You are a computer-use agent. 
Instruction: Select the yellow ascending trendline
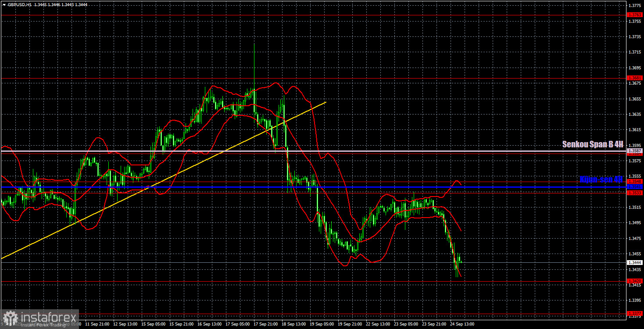tap(163, 180)
